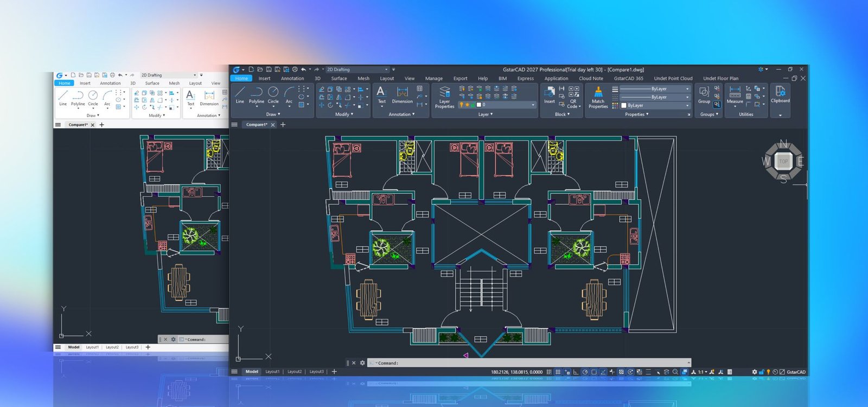This screenshot has width=868, height=407.
Task: Toggle polar tracking in status bar
Action: tap(585, 372)
